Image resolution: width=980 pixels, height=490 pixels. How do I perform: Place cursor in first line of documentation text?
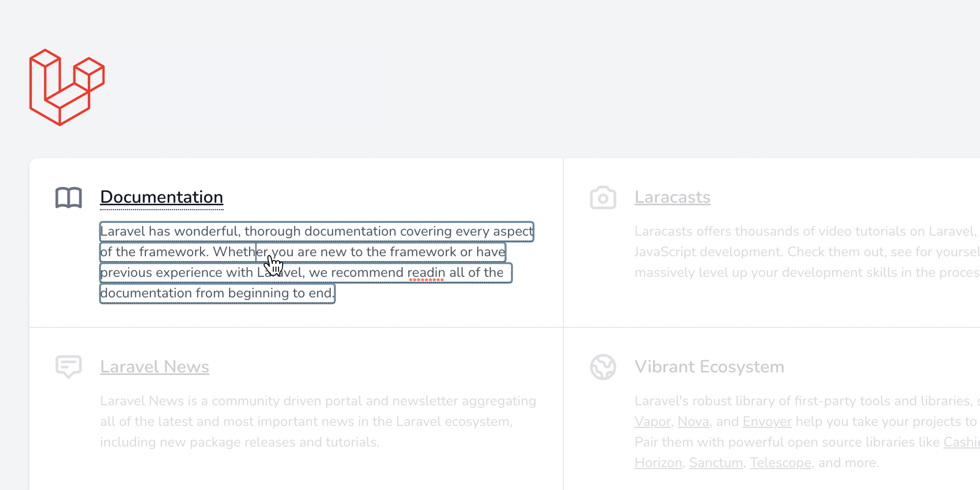317,231
